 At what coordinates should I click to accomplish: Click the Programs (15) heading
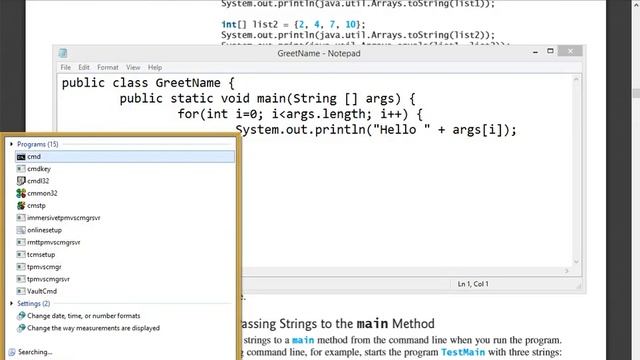(38, 144)
